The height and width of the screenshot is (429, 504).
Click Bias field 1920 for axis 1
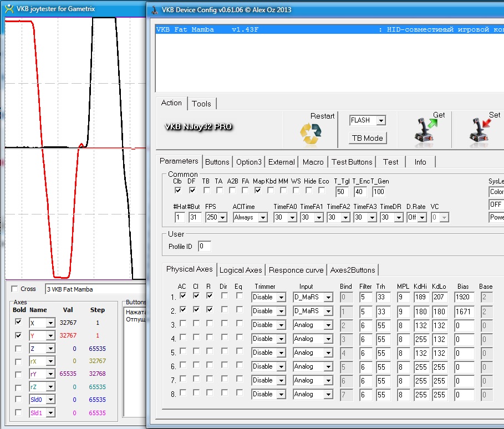tap(464, 297)
